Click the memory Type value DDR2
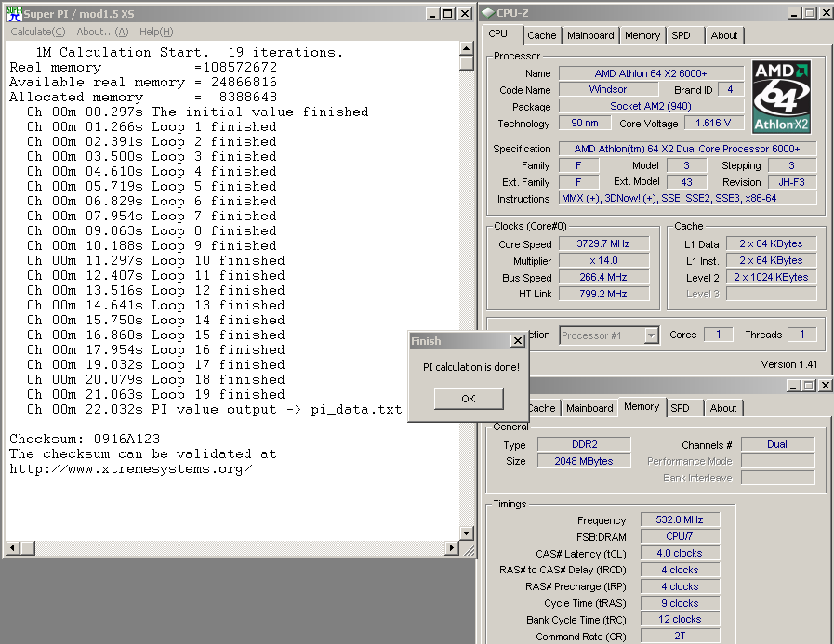The image size is (834, 644). 584,444
